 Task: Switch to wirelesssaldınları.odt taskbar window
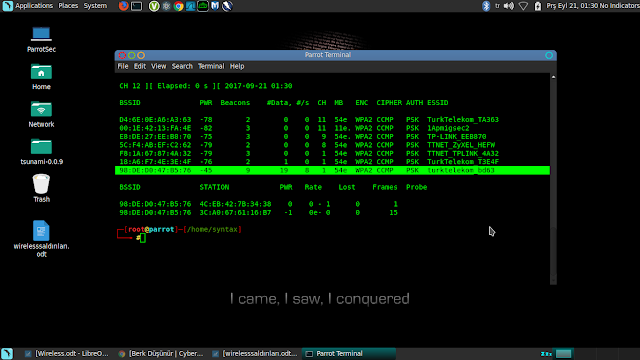pos(255,353)
